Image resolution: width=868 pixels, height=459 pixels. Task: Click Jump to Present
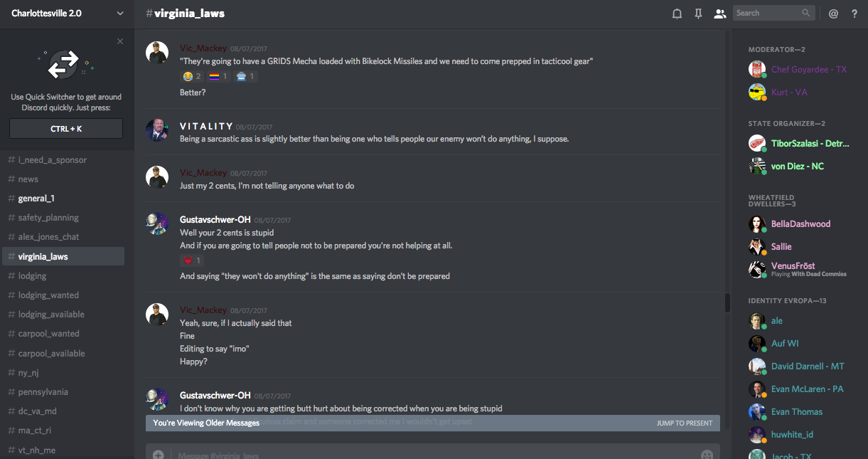coord(684,423)
